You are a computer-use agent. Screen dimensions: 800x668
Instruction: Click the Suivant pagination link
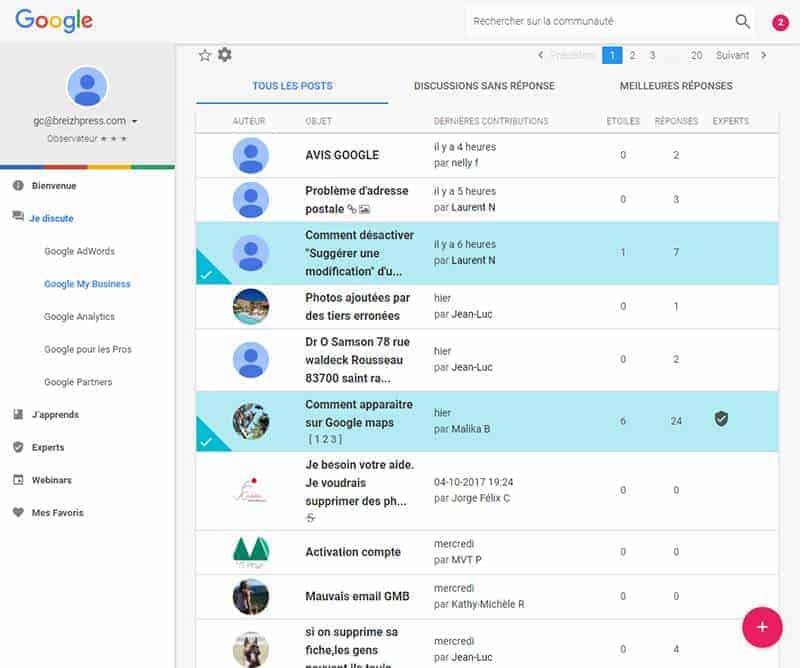(x=732, y=55)
